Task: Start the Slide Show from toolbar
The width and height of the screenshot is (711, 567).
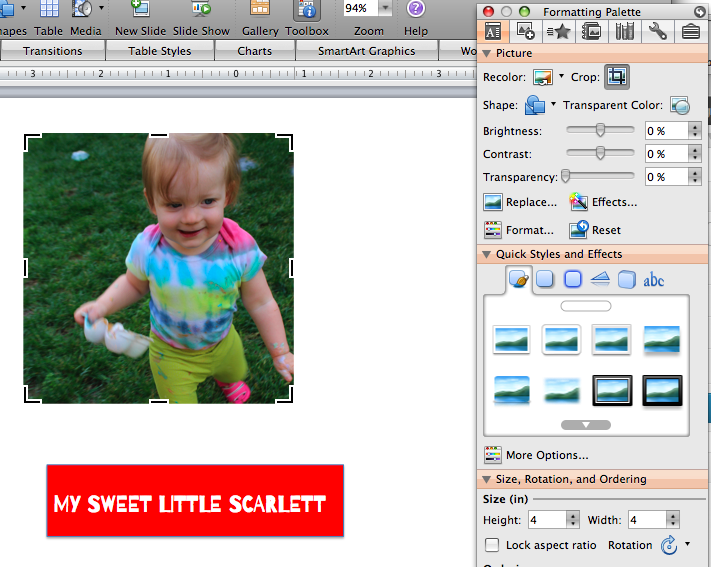Action: pyautogui.click(x=201, y=10)
